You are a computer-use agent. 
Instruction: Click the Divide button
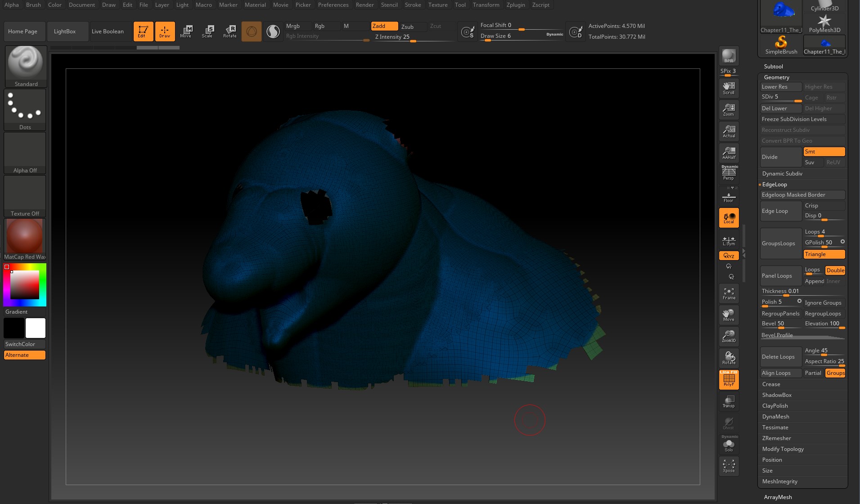[x=781, y=157]
